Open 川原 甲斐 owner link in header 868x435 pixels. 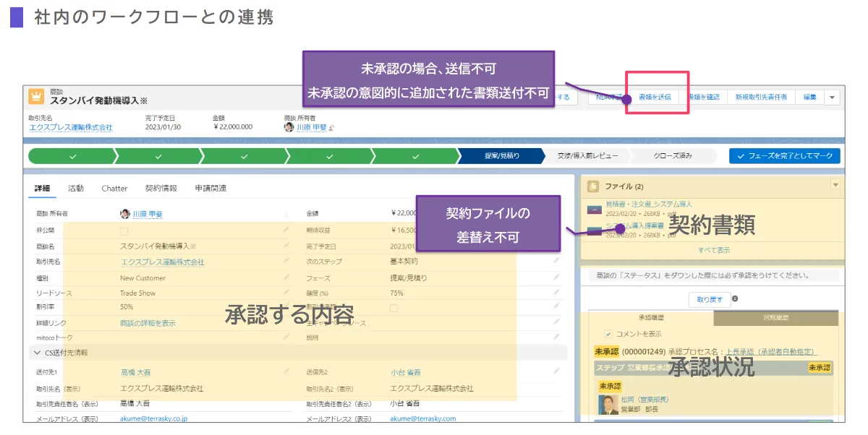point(312,127)
